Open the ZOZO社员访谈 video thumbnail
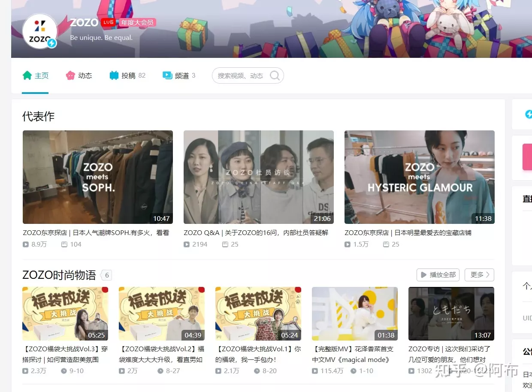Image resolution: width=532 pixels, height=392 pixels. 259,177
